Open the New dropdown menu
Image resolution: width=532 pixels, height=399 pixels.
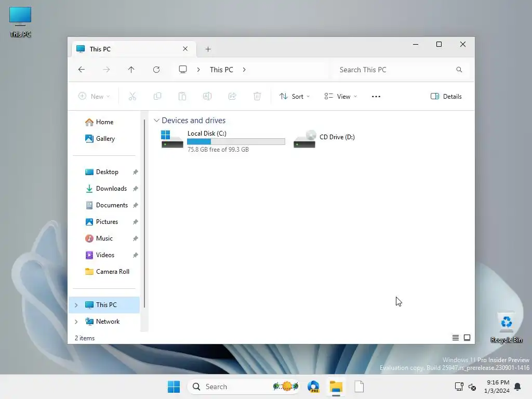[94, 96]
